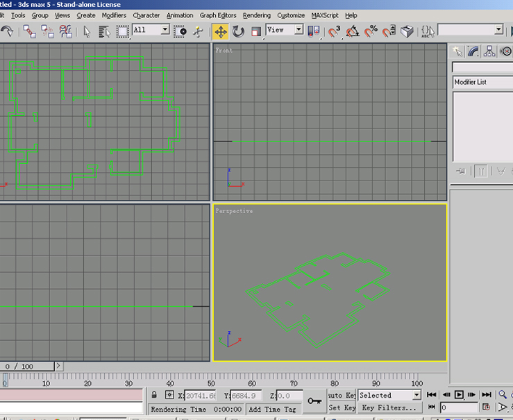Toggle the 3D Snap button
Screen dimensions: 513x420
pyautogui.click(x=335, y=31)
